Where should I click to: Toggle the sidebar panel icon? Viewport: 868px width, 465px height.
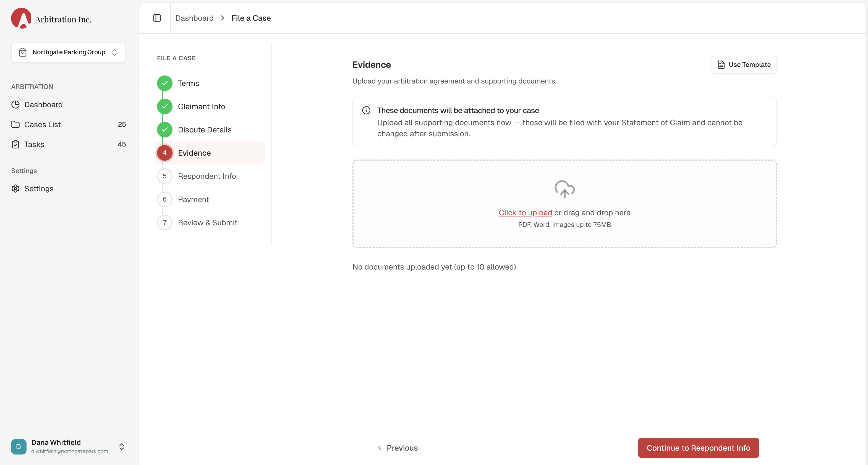(x=157, y=18)
